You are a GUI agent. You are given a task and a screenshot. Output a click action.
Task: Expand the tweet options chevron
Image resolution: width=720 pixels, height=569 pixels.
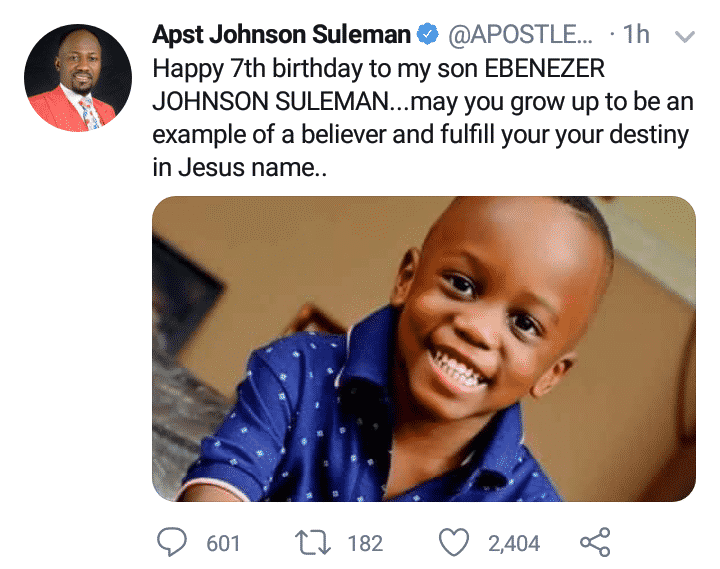[x=685, y=37]
